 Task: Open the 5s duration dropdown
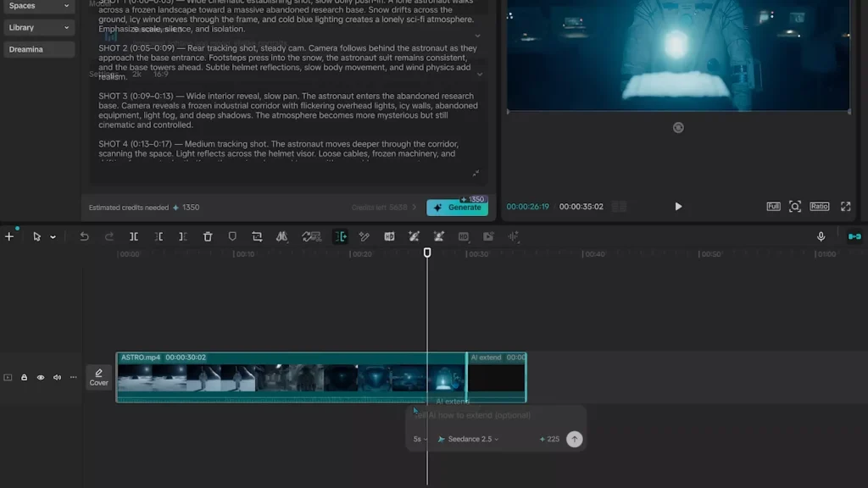(x=420, y=440)
